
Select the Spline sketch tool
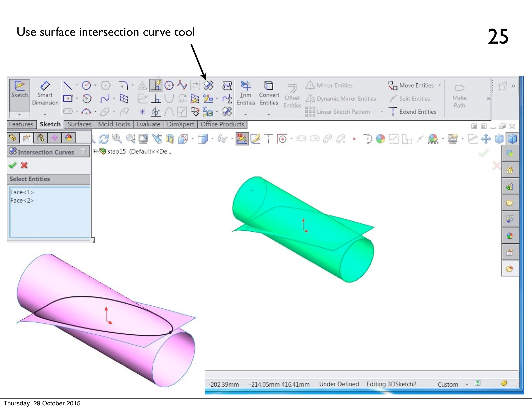click(105, 99)
